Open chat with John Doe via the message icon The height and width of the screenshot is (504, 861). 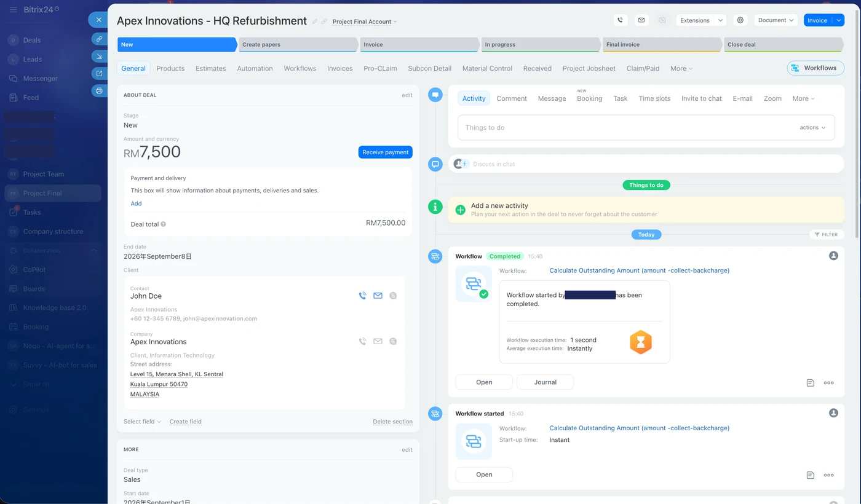393,296
